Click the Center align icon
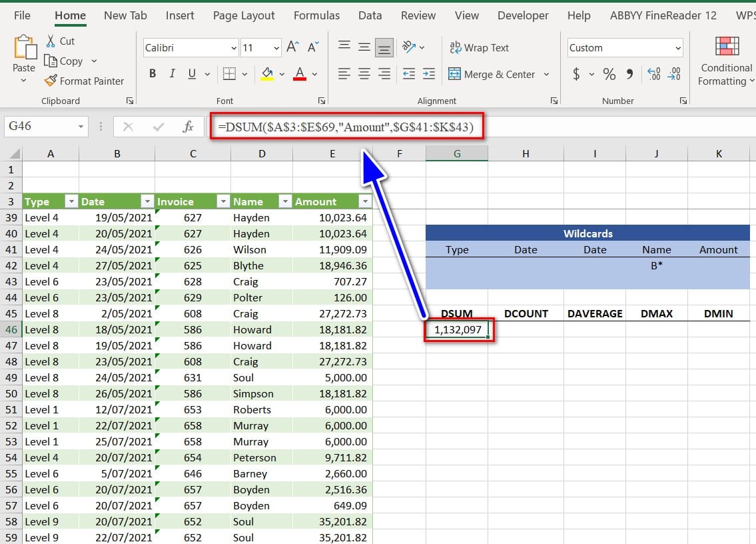The image size is (756, 544). (x=364, y=74)
